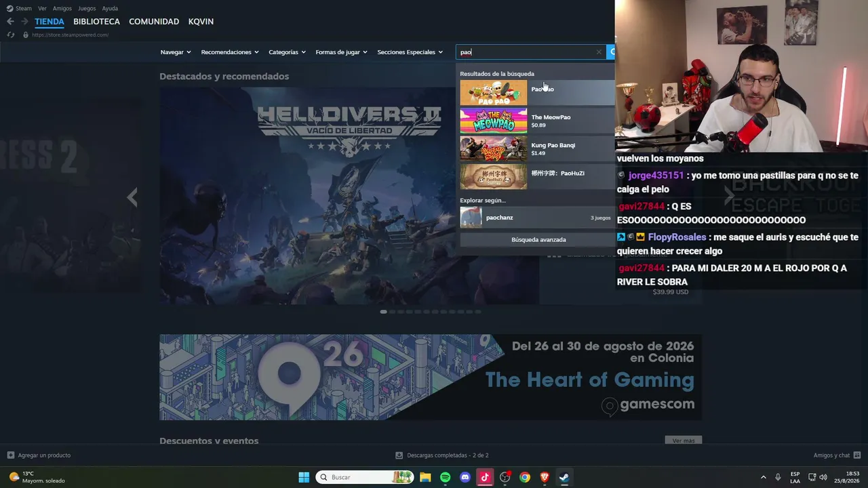The image size is (868, 488).
Task: Open the Friends and chat icon
Action: pyautogui.click(x=857, y=455)
